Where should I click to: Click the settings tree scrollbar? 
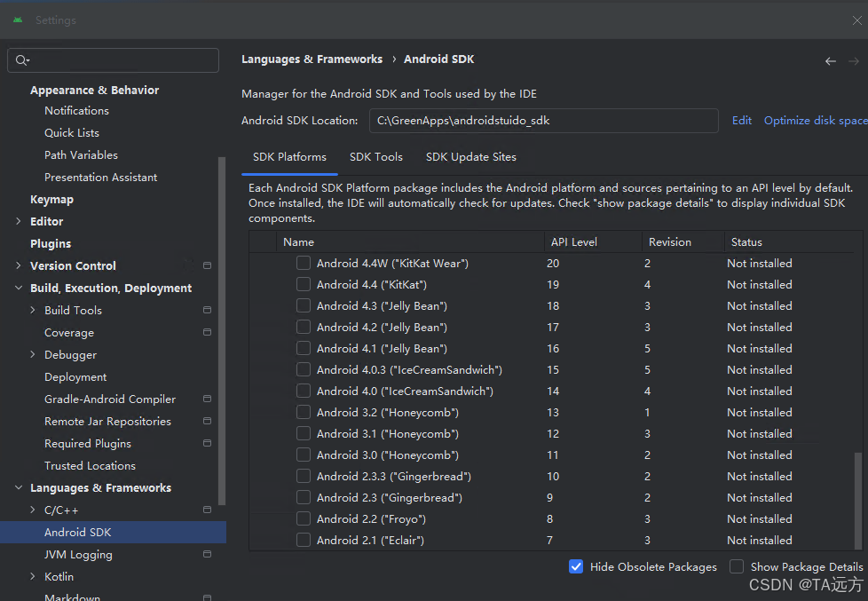[222, 331]
